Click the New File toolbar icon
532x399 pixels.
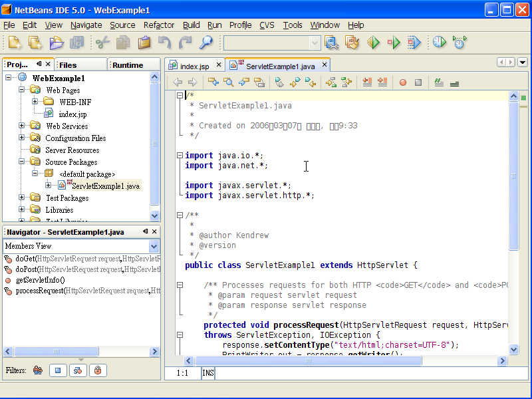coord(35,43)
